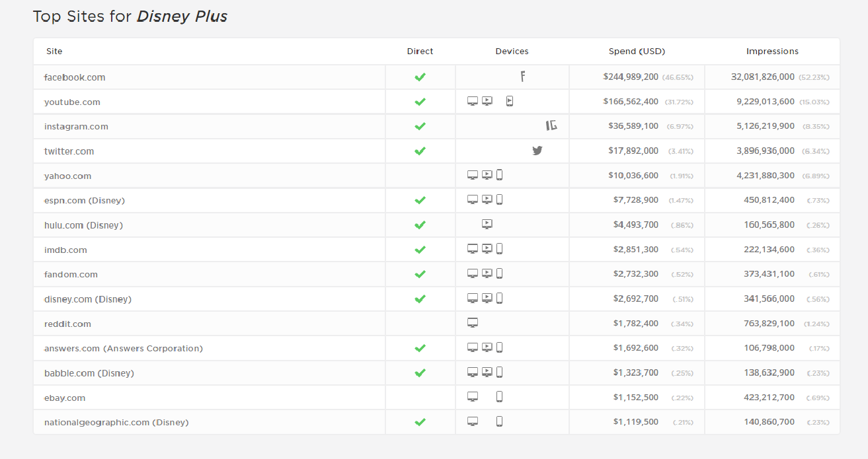
Task: Open the fandom.com site entry
Action: [x=71, y=274]
